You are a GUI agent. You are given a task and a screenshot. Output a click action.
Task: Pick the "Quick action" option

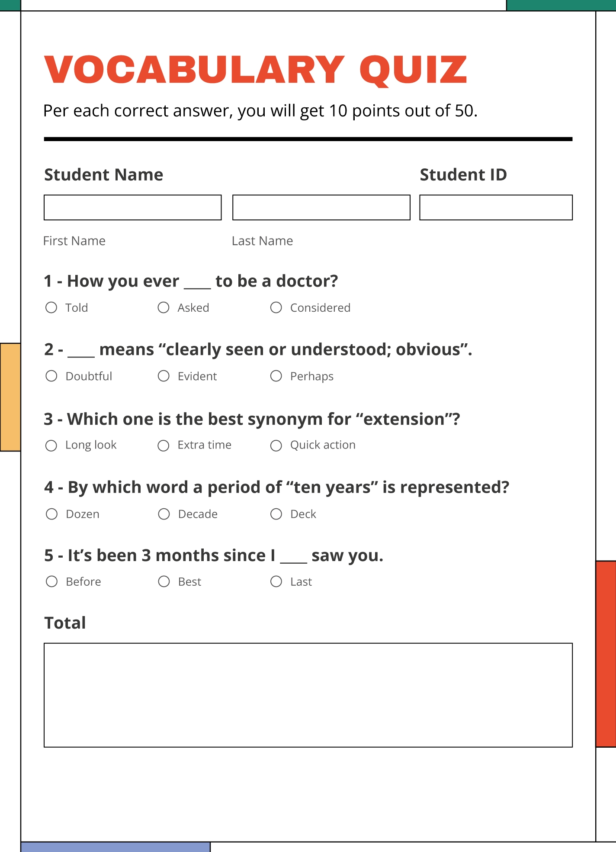coord(276,445)
